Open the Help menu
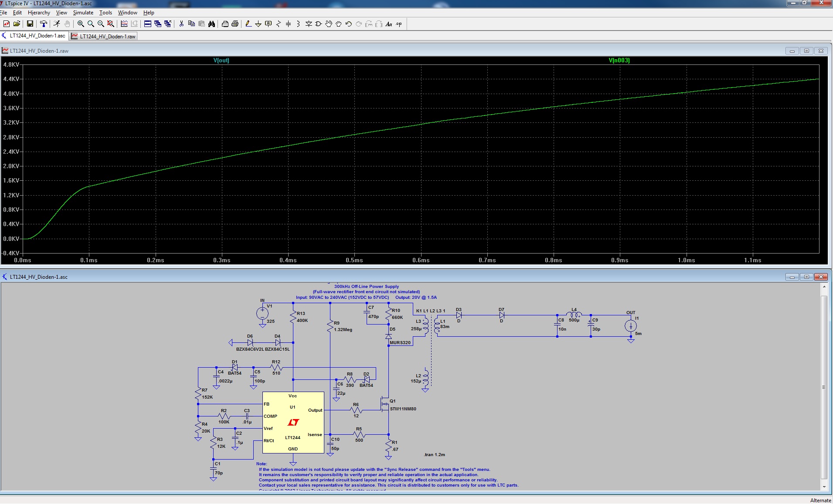833x504 pixels. coord(149,13)
